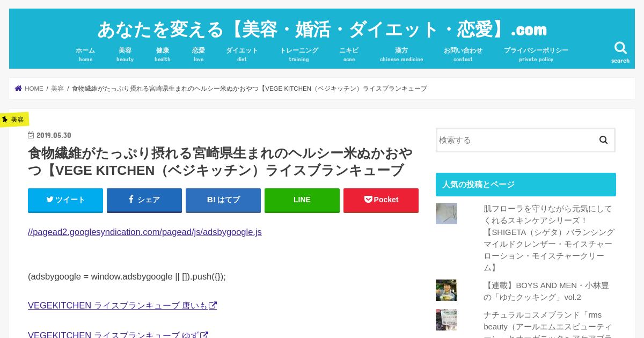Open the プライバシーポリシー menu item

point(536,54)
